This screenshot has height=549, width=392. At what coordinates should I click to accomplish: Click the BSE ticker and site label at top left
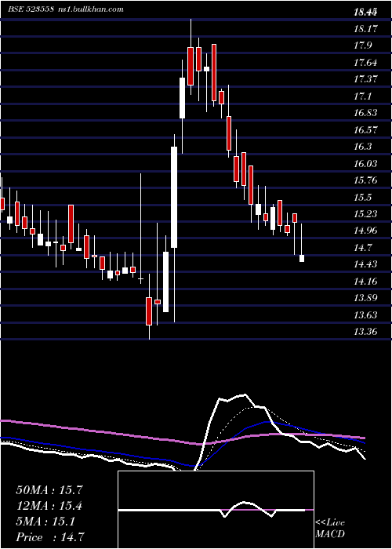click(x=66, y=9)
